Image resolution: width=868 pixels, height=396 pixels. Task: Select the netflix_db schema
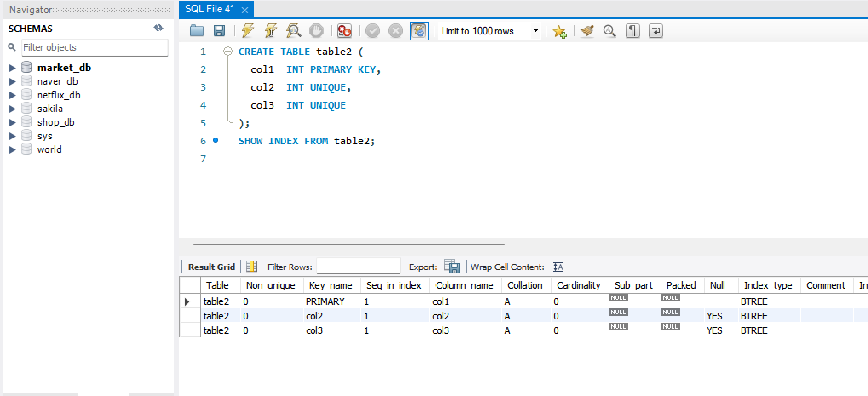click(x=59, y=95)
